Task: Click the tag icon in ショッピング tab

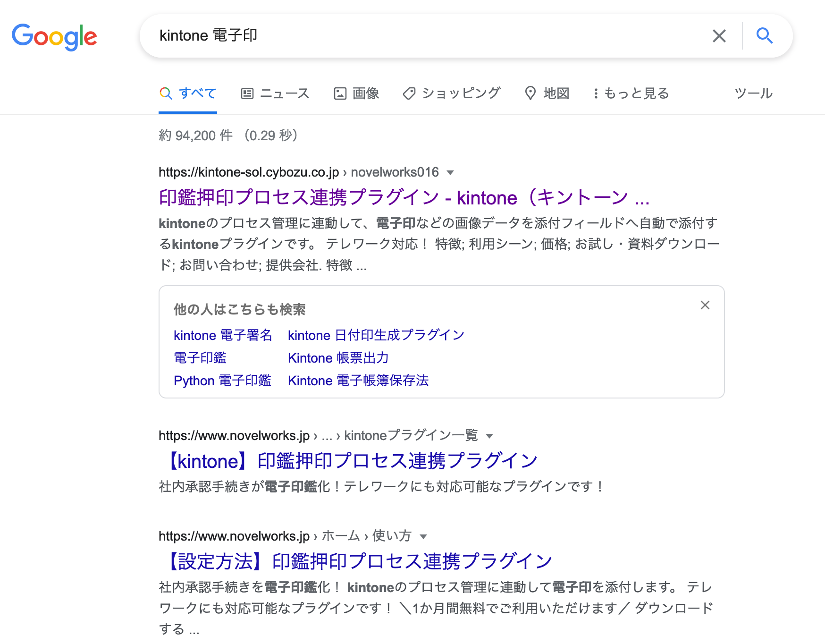Action: coord(409,93)
